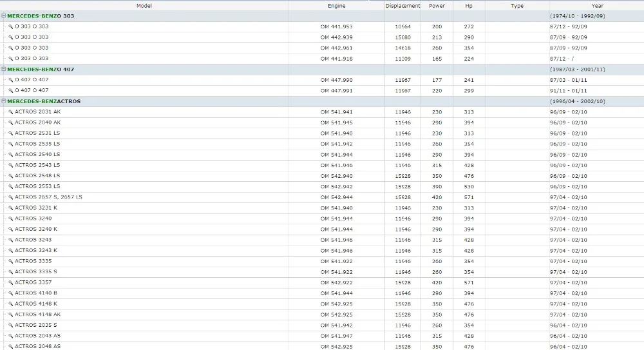Image resolution: width=644 pixels, height=350 pixels.
Task: Click the icon beside O 303 with engine OM 441.918
Action: coord(11,59)
